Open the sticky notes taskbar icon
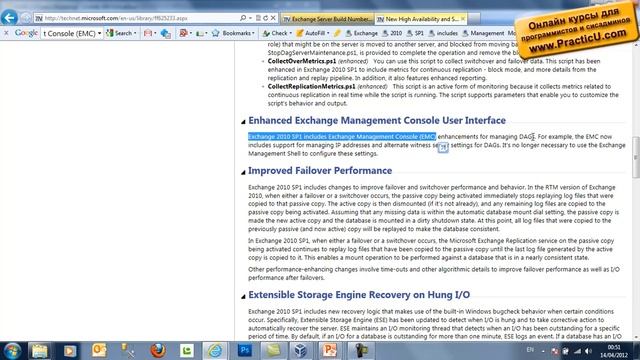Image resolution: width=640 pixels, height=360 pixels. tap(273, 351)
